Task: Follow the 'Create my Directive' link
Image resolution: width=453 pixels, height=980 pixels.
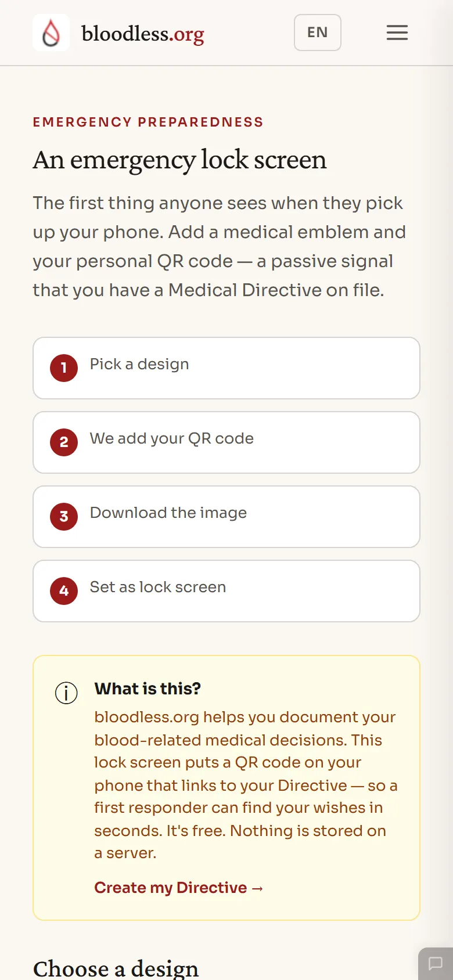Action: (179, 888)
